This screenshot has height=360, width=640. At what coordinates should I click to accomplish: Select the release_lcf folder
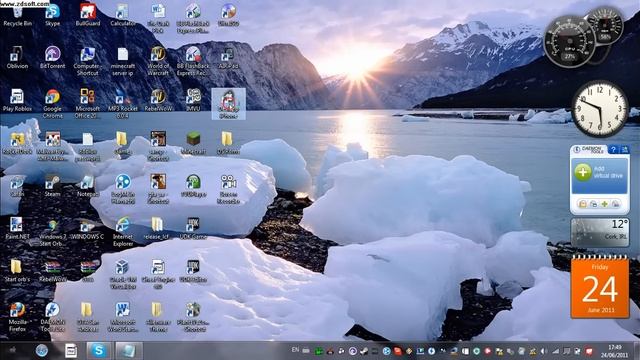pyautogui.click(x=157, y=228)
